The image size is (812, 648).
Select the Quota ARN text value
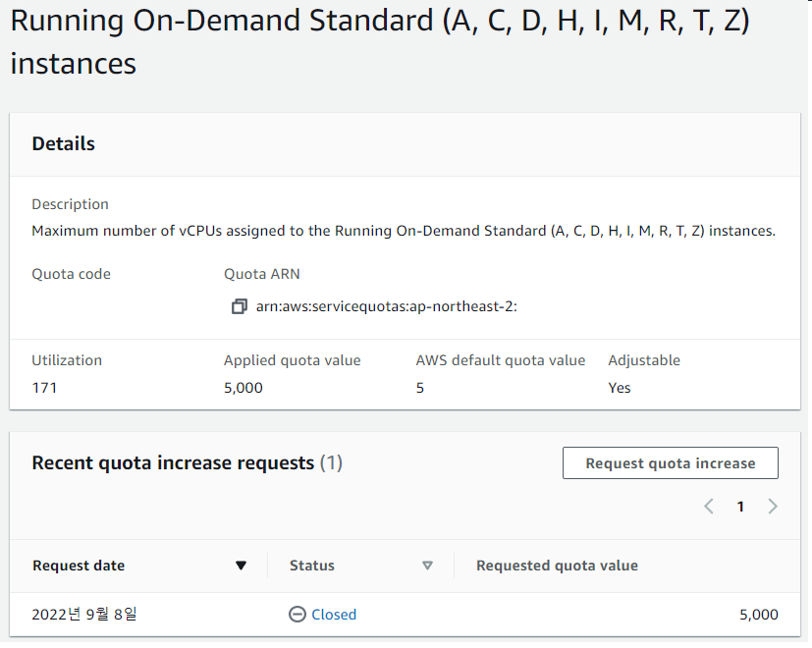[x=387, y=306]
